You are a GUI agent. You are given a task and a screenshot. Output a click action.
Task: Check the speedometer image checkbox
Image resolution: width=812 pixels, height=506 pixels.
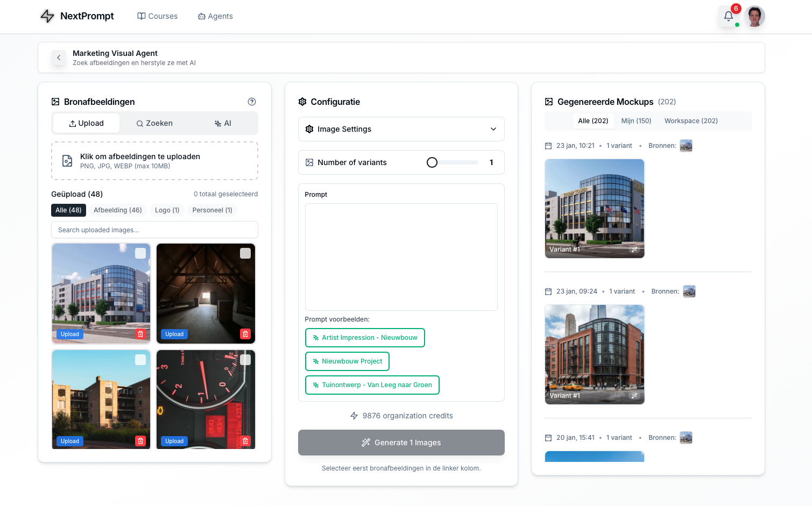(x=245, y=360)
